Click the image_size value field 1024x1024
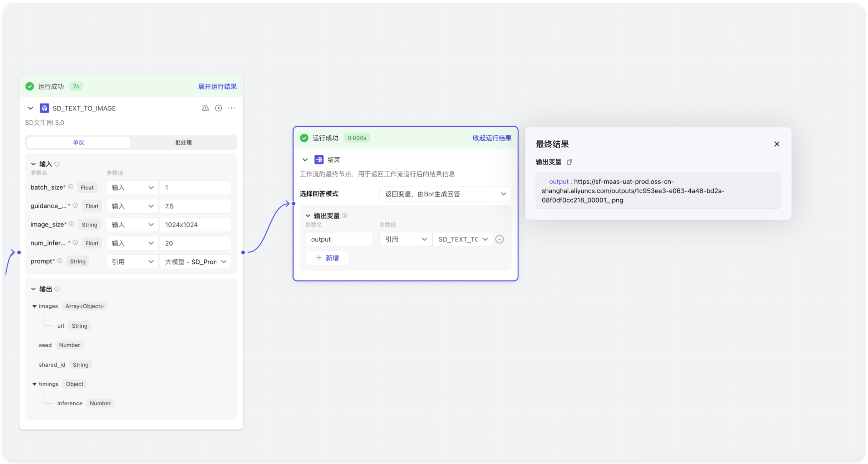 click(195, 225)
